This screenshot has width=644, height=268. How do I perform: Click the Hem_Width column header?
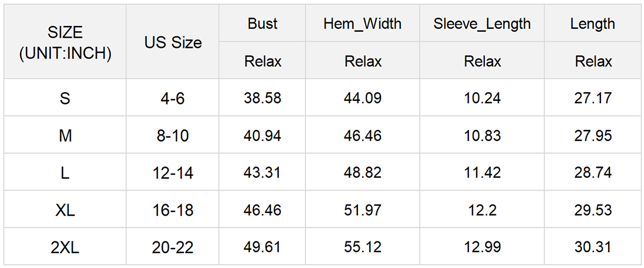(x=363, y=24)
